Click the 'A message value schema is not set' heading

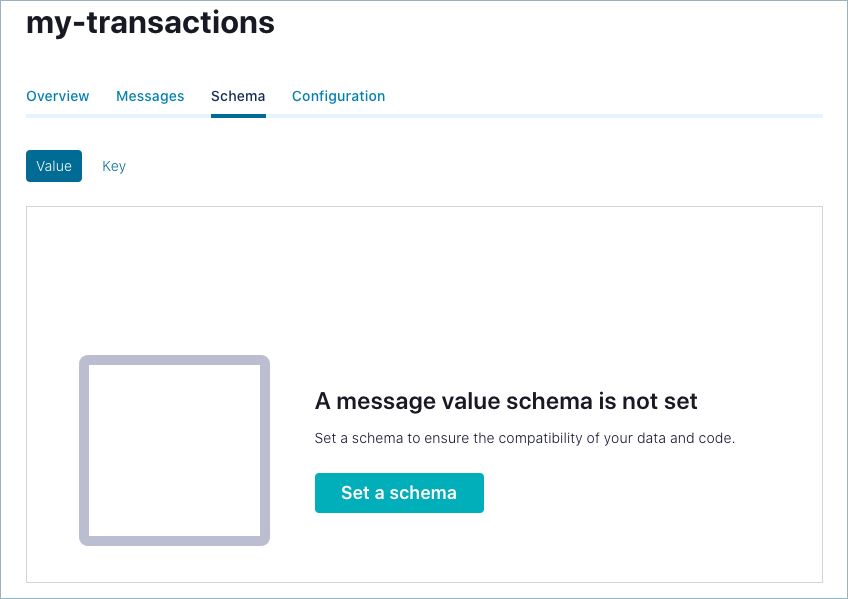[506, 401]
